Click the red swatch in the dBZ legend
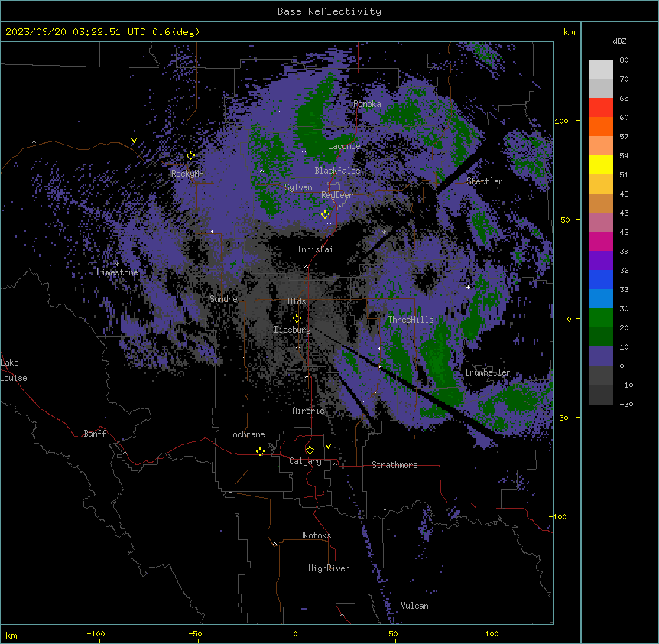 click(601, 108)
